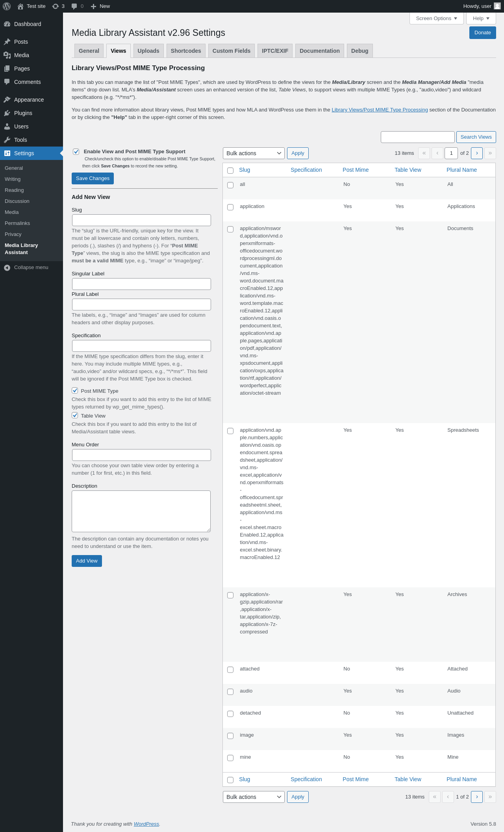
Task: Switch to the IPTC/EXIF tab
Action: tap(275, 51)
